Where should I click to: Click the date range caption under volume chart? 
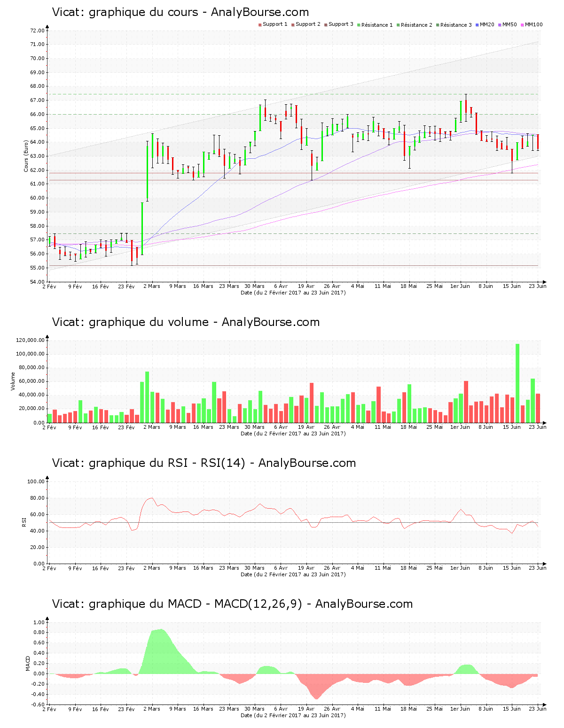[293, 434]
